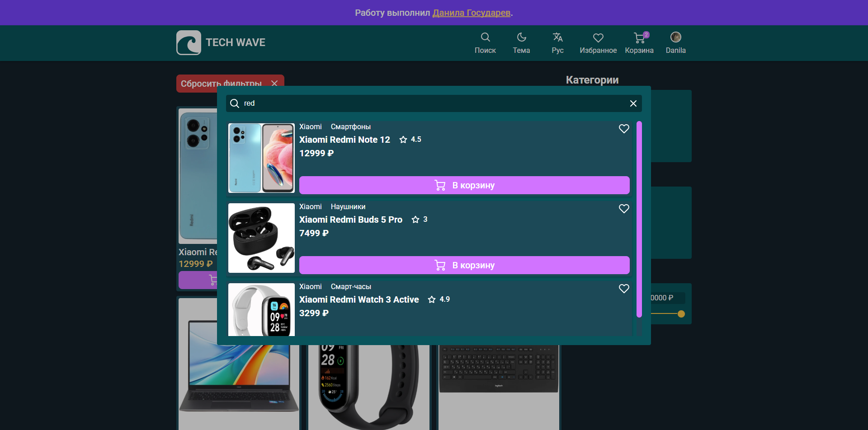Clear the search field with X icon

[633, 103]
